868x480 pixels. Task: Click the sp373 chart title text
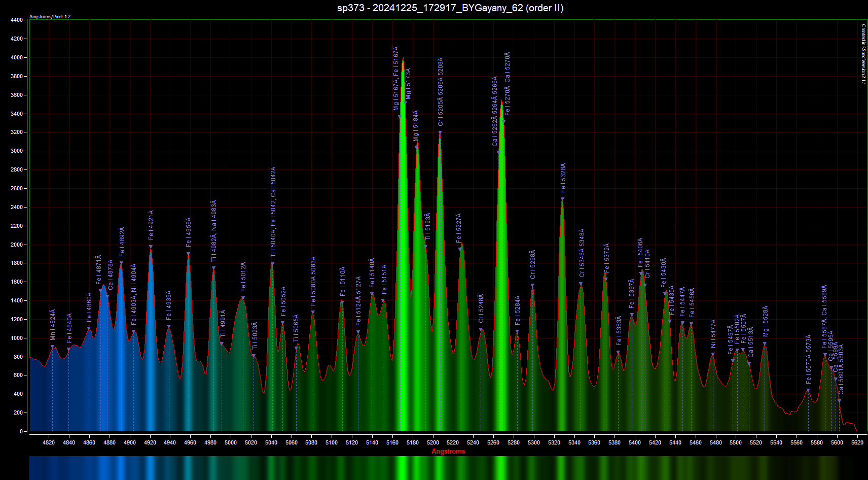click(x=450, y=8)
